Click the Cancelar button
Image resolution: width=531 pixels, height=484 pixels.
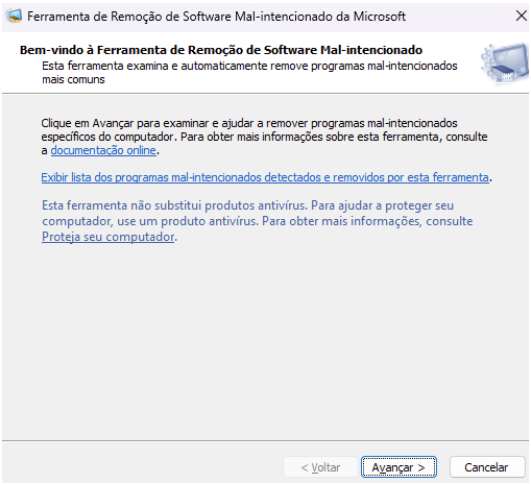click(486, 467)
